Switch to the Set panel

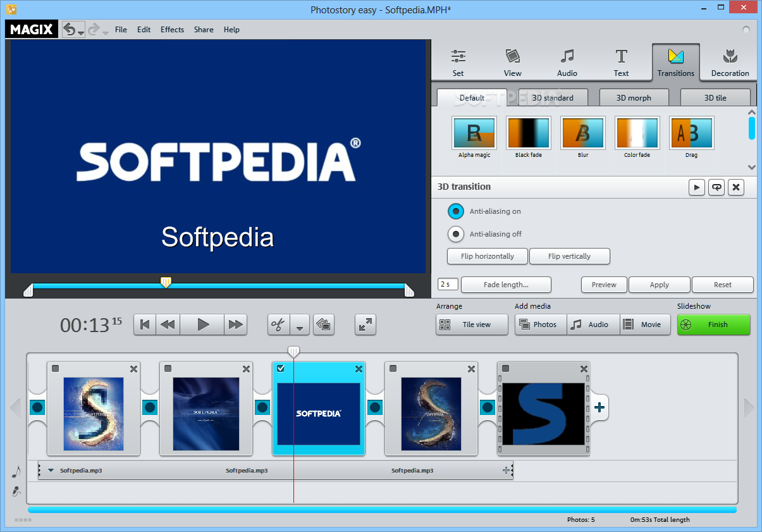point(458,63)
